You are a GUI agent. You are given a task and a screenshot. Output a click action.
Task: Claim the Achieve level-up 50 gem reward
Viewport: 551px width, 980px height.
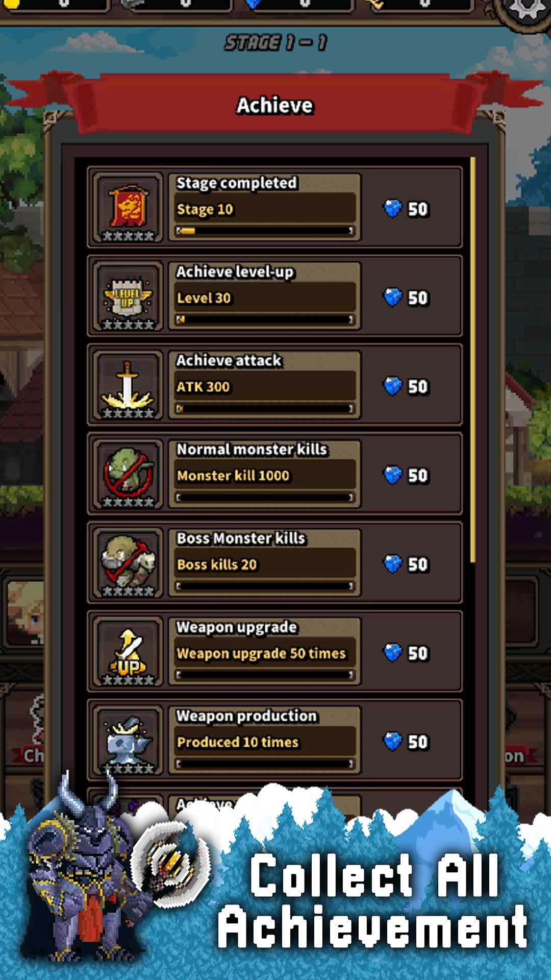click(x=406, y=298)
